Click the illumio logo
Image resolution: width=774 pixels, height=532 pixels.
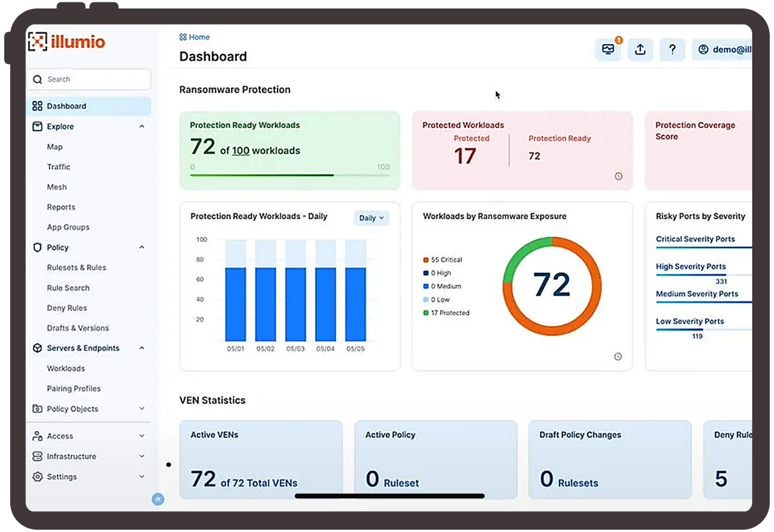click(x=67, y=42)
